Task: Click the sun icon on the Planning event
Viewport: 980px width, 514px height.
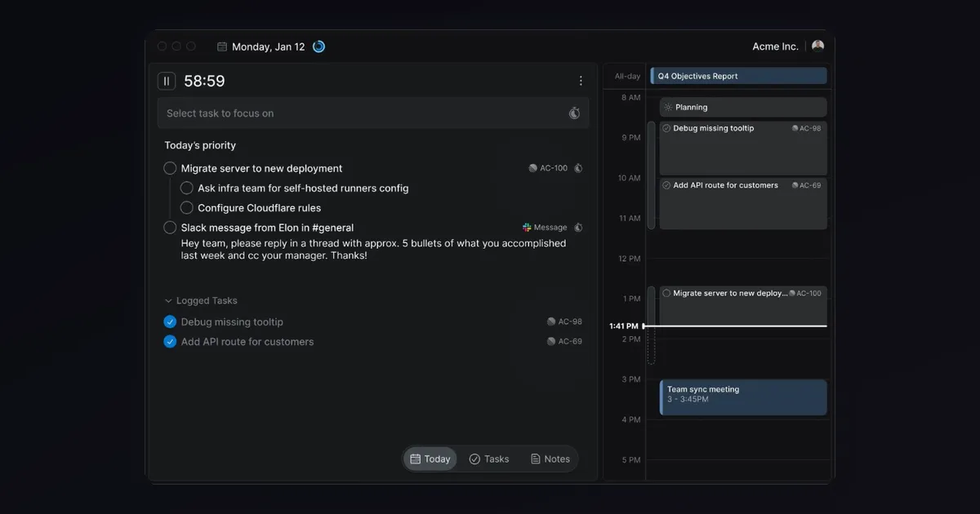Action: 668,107
